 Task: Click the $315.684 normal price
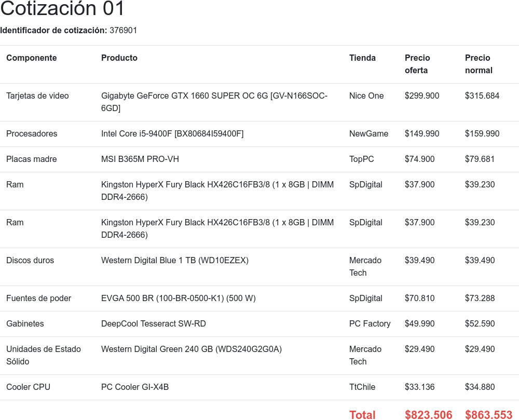[482, 96]
